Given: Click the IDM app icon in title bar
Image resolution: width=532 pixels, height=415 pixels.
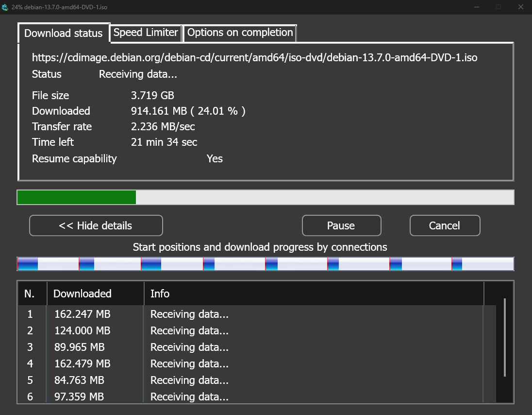Looking at the screenshot, I should click(5, 7).
